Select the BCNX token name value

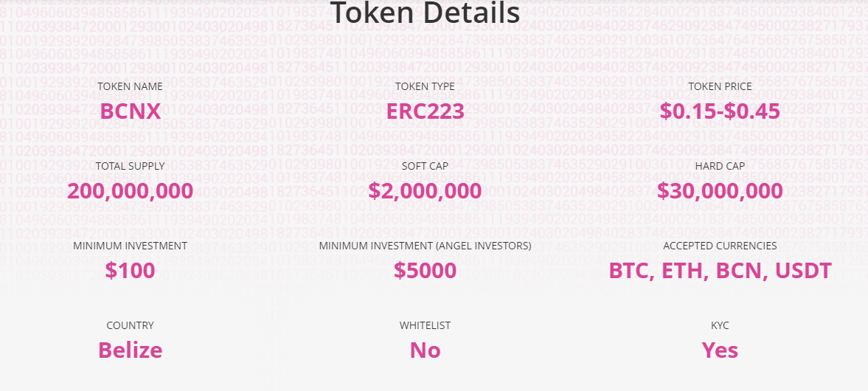pos(130,111)
